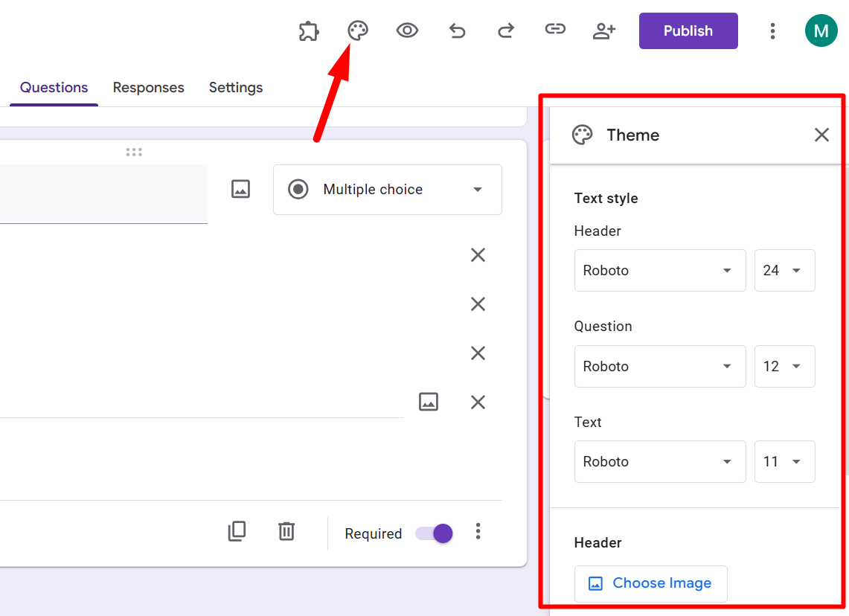849x616 pixels.
Task: Add an image to the question title
Action: [x=240, y=189]
